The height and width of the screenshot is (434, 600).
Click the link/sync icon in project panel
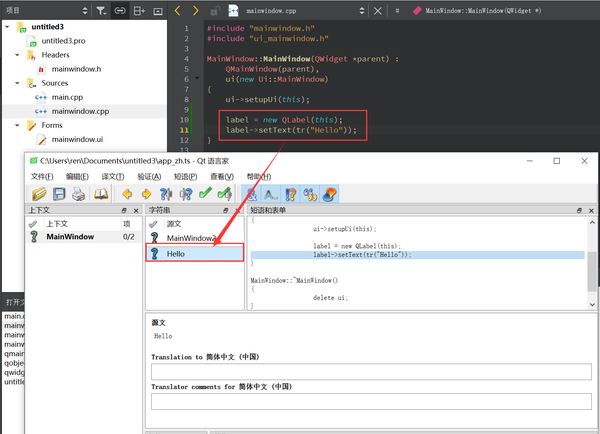pos(121,10)
